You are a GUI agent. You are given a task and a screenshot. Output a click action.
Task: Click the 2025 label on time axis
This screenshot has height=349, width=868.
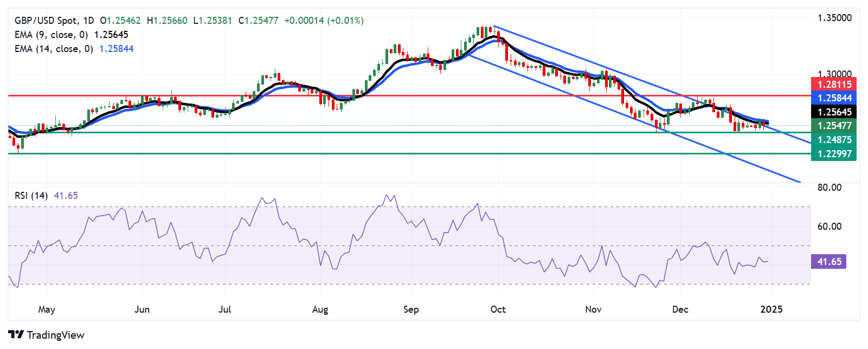pyautogui.click(x=771, y=309)
